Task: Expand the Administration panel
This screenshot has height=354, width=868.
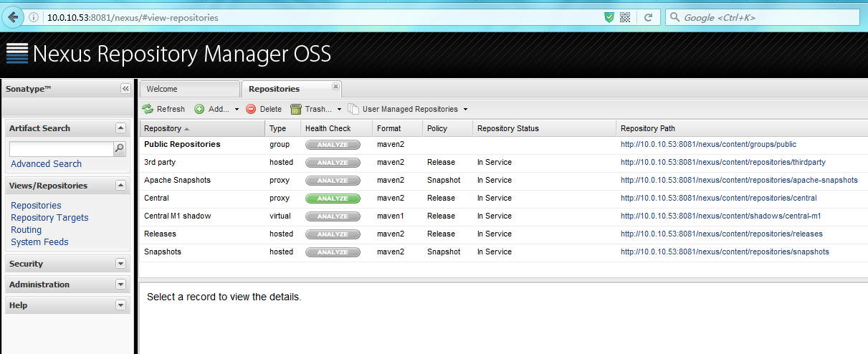Action: 120,284
